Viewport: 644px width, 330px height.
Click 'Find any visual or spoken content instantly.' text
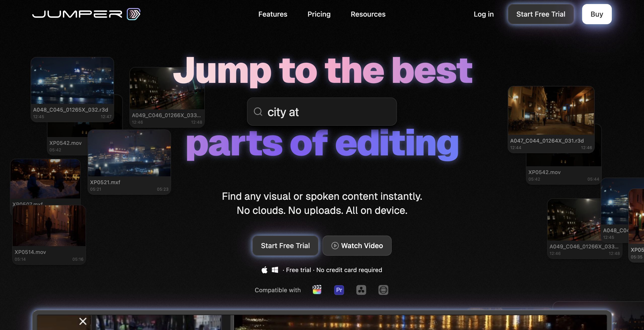(322, 196)
